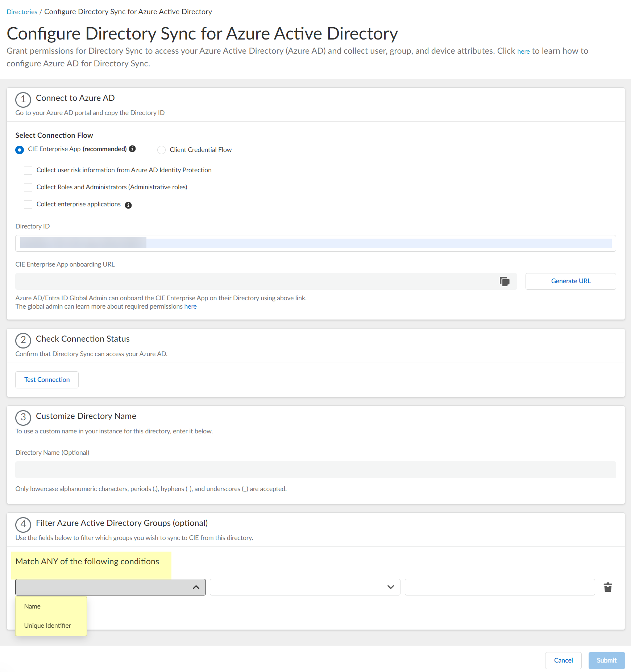The width and height of the screenshot is (631, 672).
Task: Focus the filter condition value field
Action: (500, 587)
